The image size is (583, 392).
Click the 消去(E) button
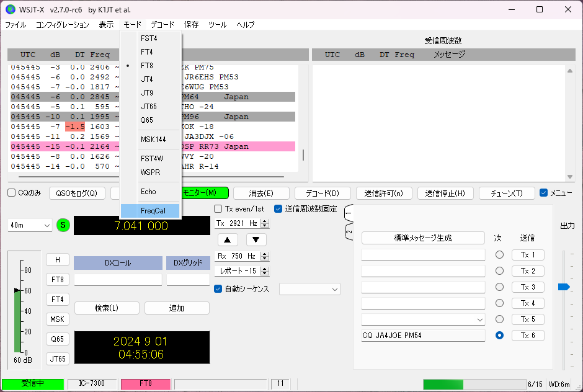261,193
